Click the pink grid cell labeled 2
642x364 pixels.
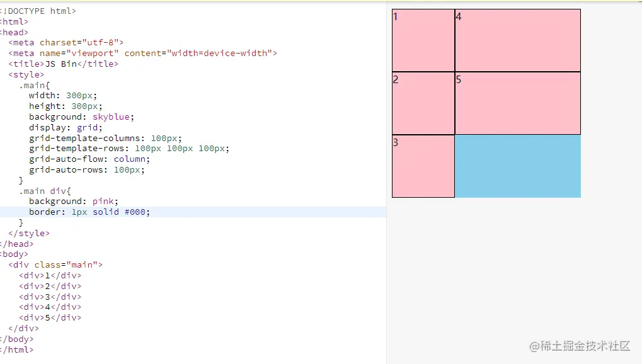tap(423, 103)
